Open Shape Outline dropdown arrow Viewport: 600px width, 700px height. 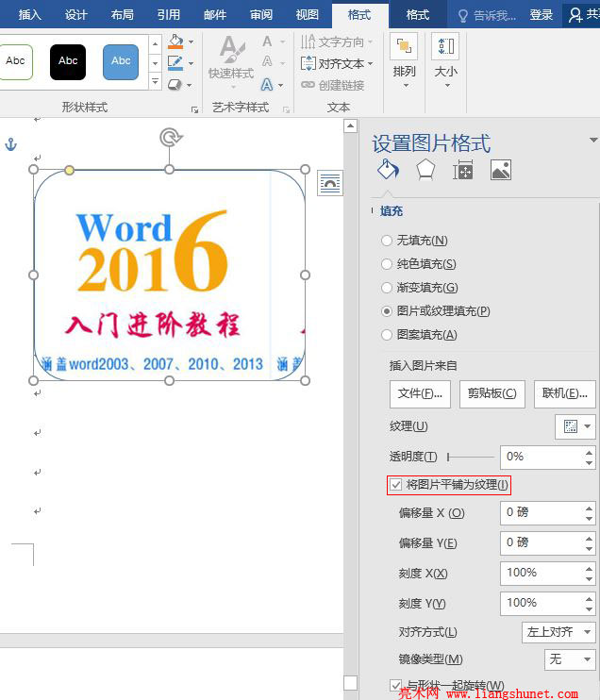tap(192, 63)
